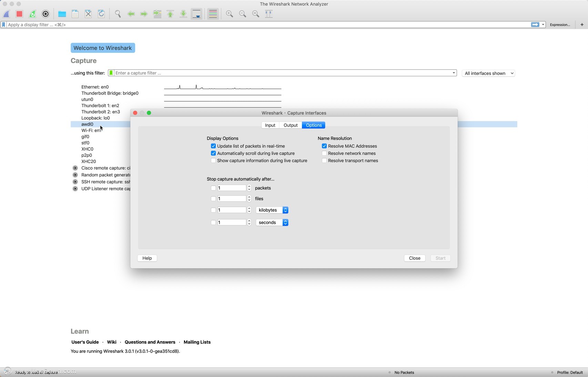Screen dimensions: 588x377
Task: Click the Help button in dialog
Action: click(x=147, y=258)
